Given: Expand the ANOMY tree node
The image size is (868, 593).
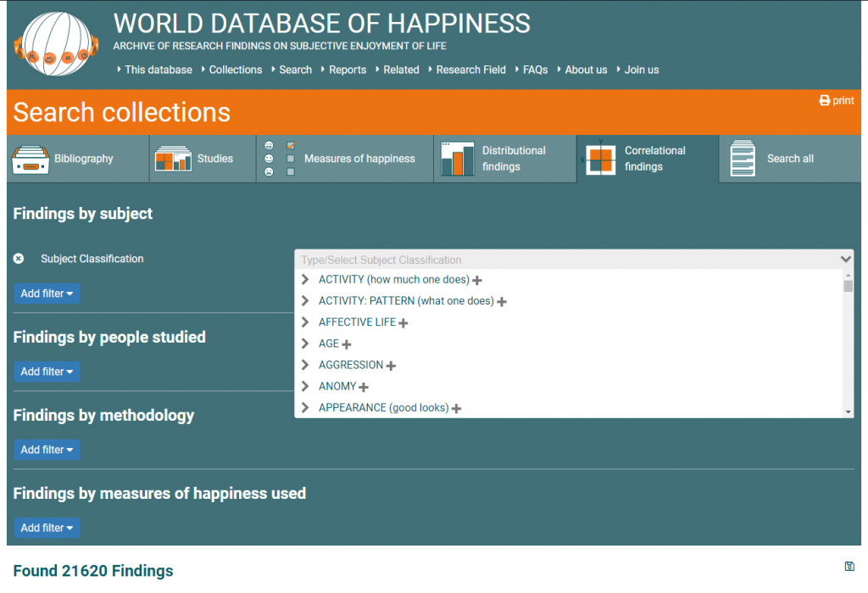Looking at the screenshot, I should 305,387.
